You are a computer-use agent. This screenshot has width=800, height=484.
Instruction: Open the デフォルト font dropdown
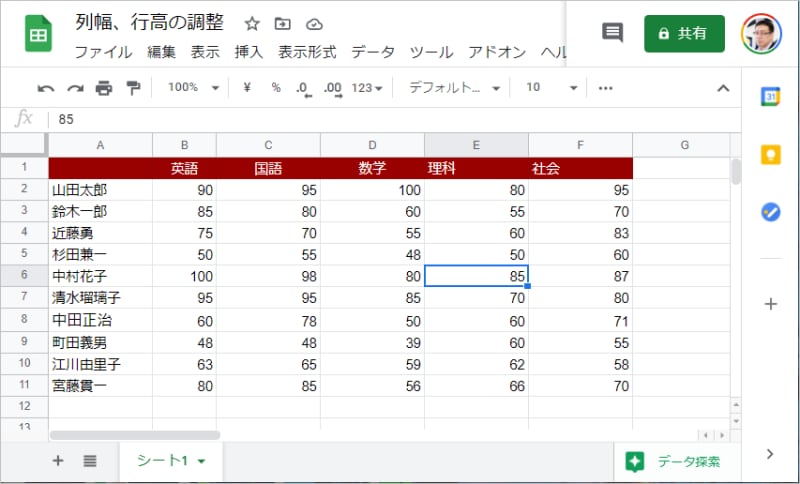click(x=454, y=88)
